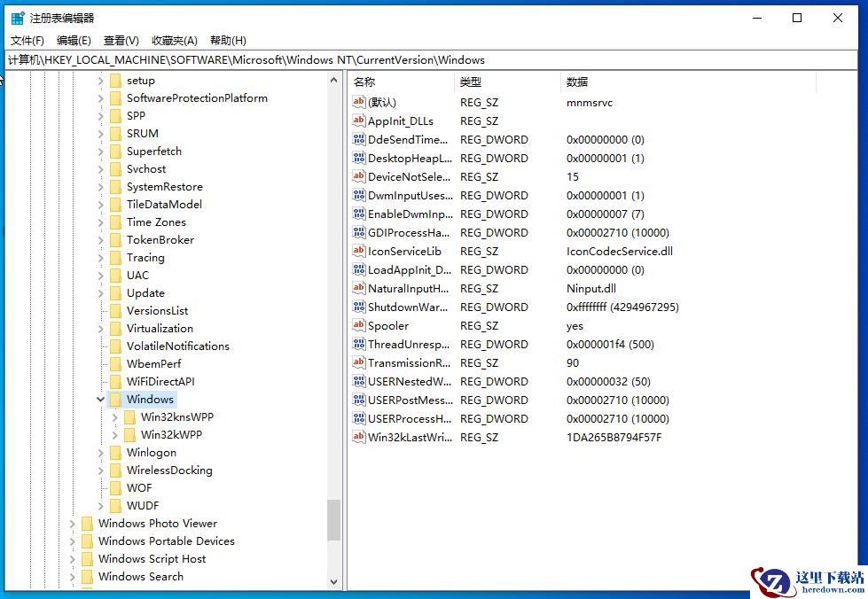The width and height of the screenshot is (868, 599).
Task: Click the DdeSendTimeout DWORD value icon
Action: (359, 140)
